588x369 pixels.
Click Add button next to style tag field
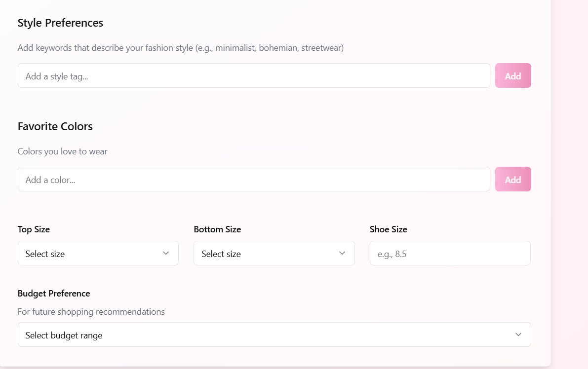click(x=513, y=76)
